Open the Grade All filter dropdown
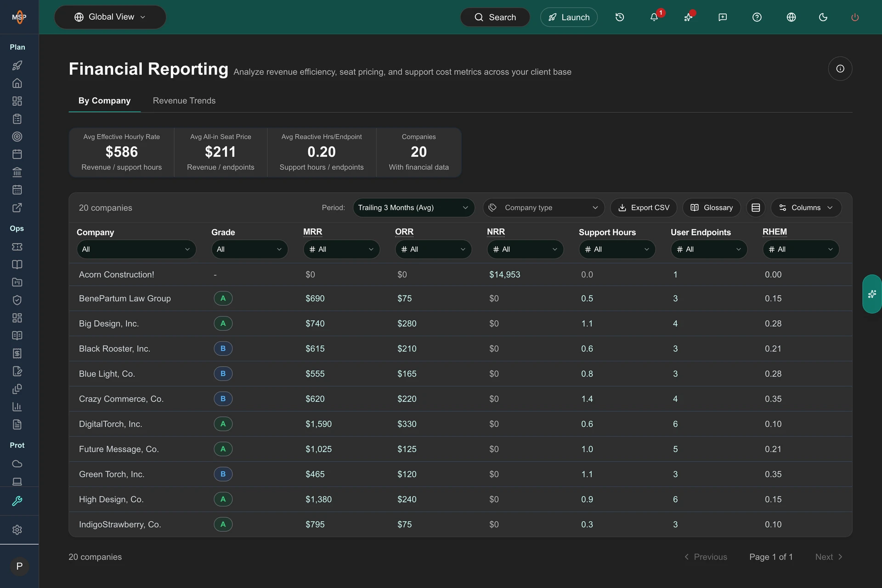 click(x=249, y=249)
